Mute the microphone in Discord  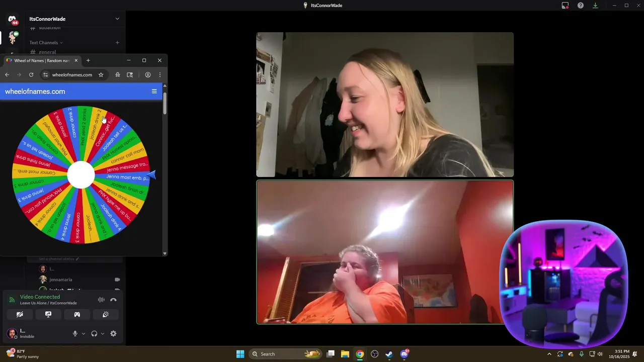click(75, 333)
